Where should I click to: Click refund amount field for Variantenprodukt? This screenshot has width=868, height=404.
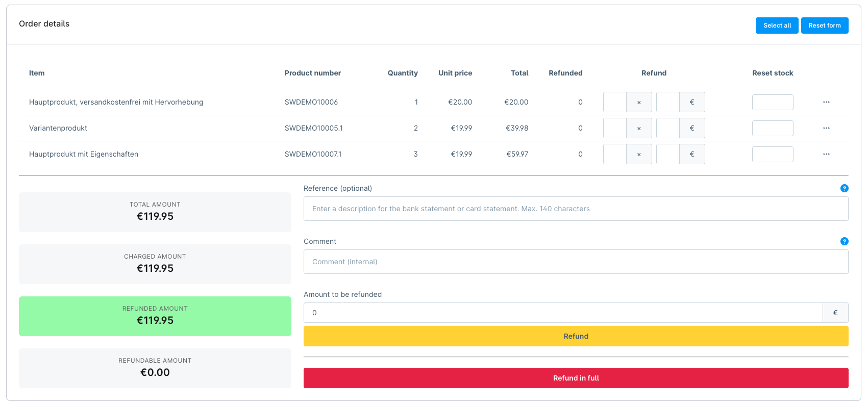tap(668, 128)
